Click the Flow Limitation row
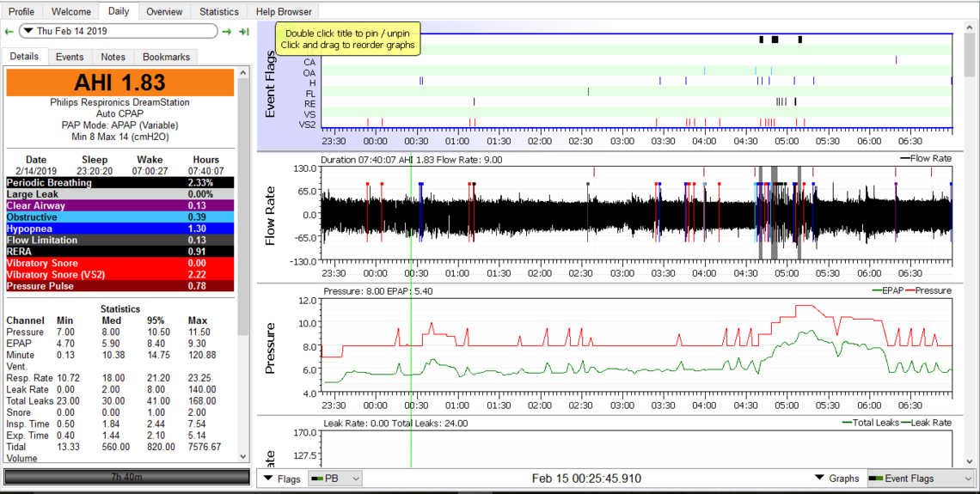This screenshot has width=980, height=494. pos(120,240)
